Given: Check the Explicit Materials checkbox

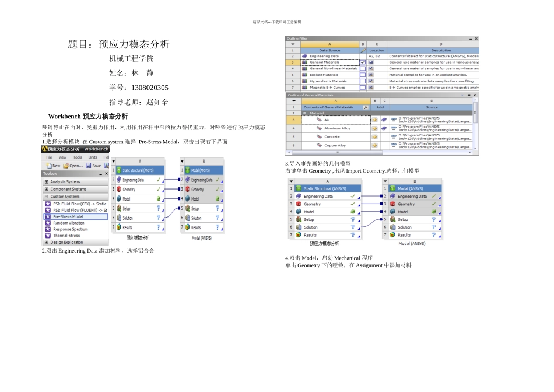Looking at the screenshot, I should [363, 75].
